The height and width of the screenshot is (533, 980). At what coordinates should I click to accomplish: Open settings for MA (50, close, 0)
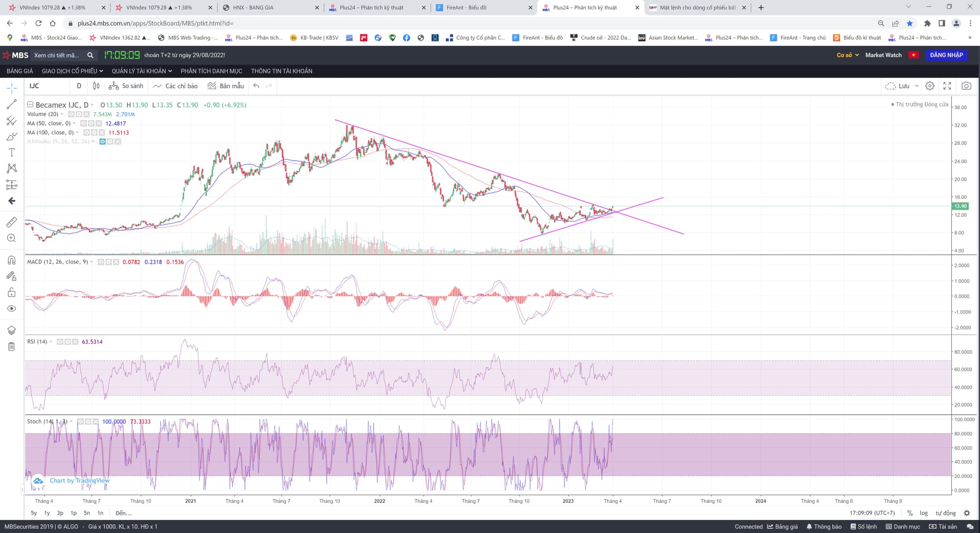(91, 123)
